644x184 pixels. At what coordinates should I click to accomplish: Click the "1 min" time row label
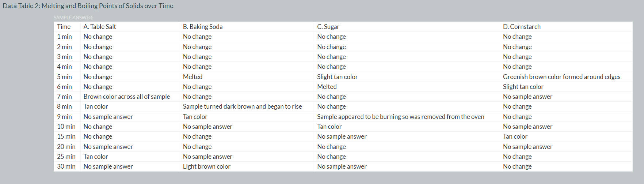(x=64, y=37)
